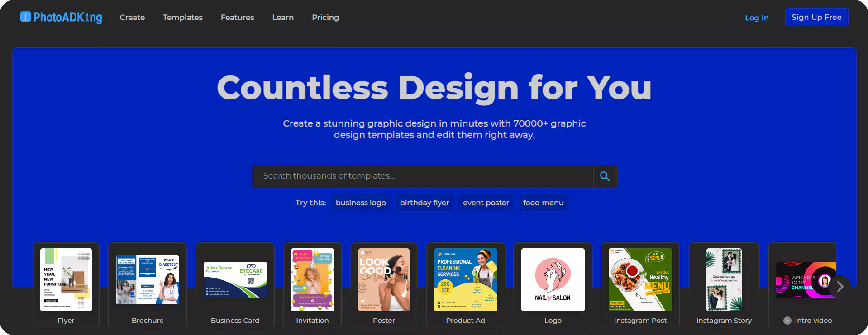Click the Log In link

click(x=757, y=18)
